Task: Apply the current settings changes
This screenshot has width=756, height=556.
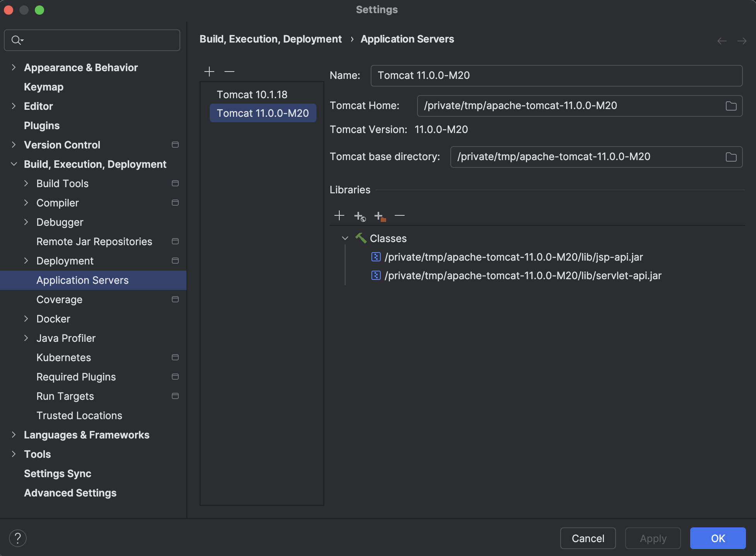Action: click(x=653, y=538)
